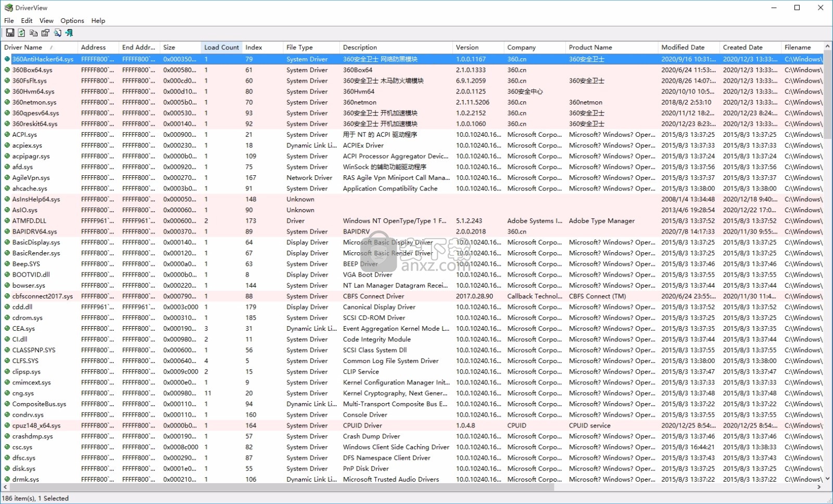Viewport: 833px width, 504px height.
Task: Select the cbfsconnect2017.sys driver name
Action: 43,296
